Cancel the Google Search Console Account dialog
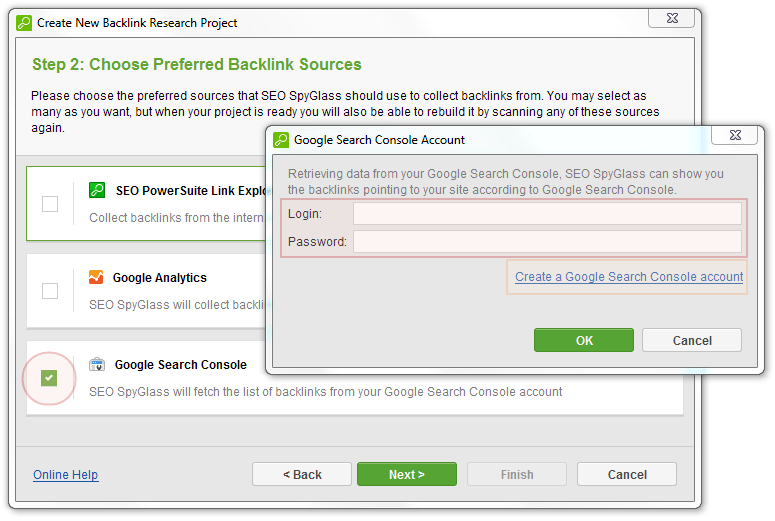The width and height of the screenshot is (775, 521). pyautogui.click(x=691, y=340)
